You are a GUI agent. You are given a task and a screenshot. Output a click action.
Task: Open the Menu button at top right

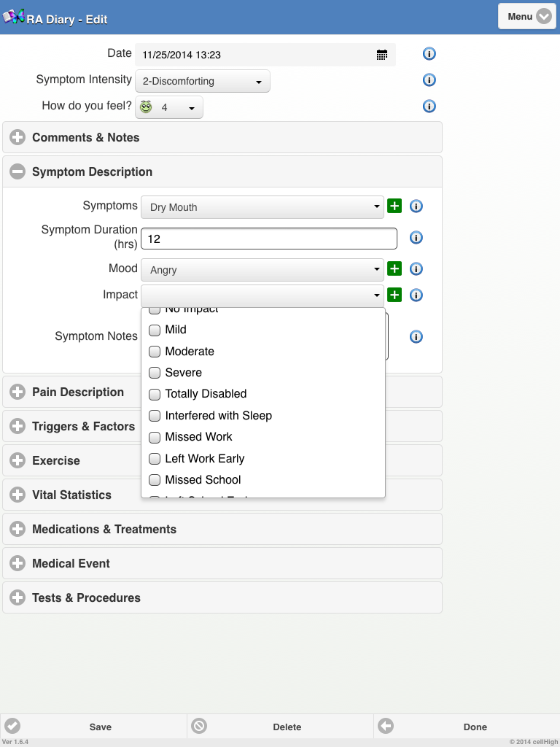[x=526, y=16]
